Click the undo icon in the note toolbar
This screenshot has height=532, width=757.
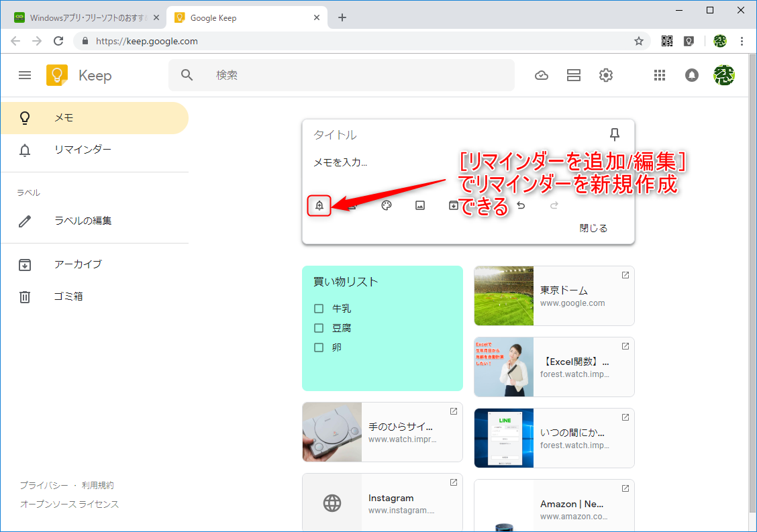(x=521, y=205)
